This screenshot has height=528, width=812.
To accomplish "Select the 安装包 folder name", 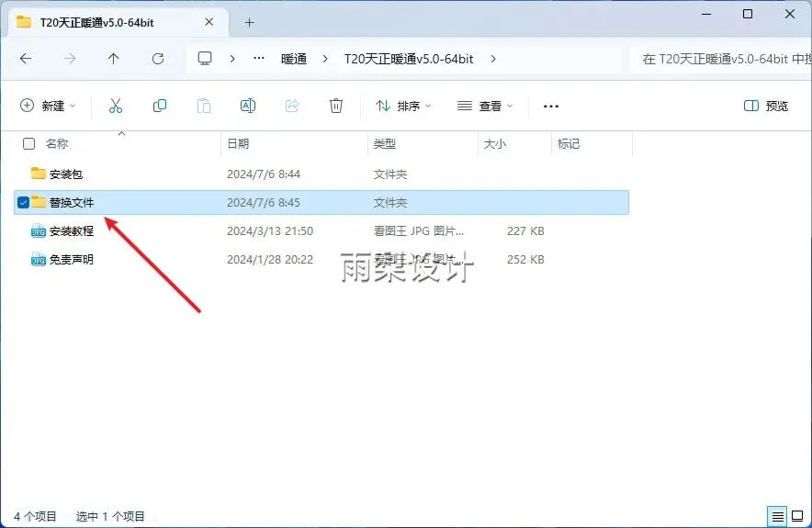I will (66, 174).
